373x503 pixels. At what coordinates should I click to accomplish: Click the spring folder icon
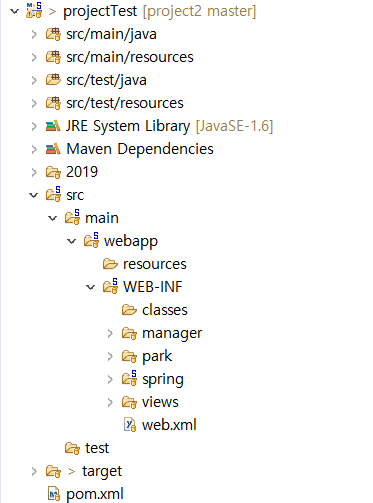[129, 378]
